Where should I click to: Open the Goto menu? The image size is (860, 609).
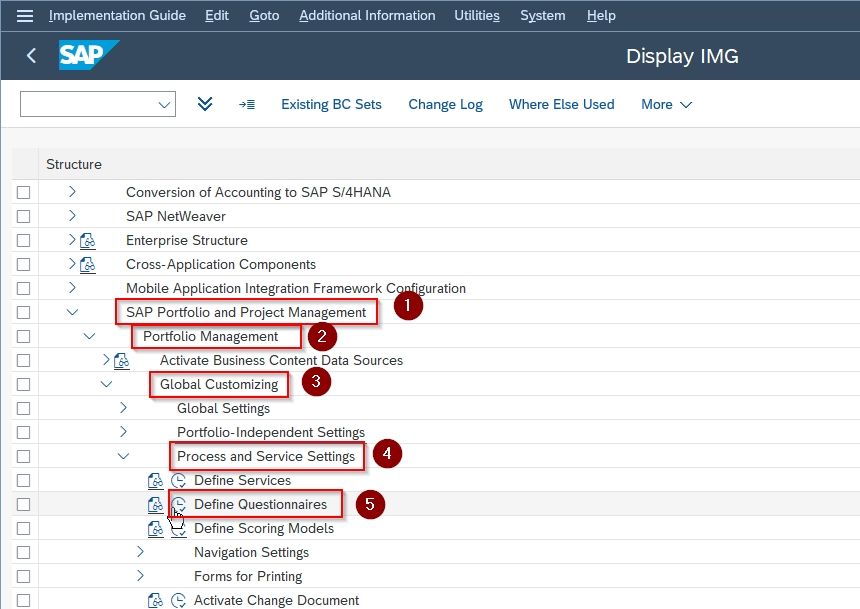264,15
